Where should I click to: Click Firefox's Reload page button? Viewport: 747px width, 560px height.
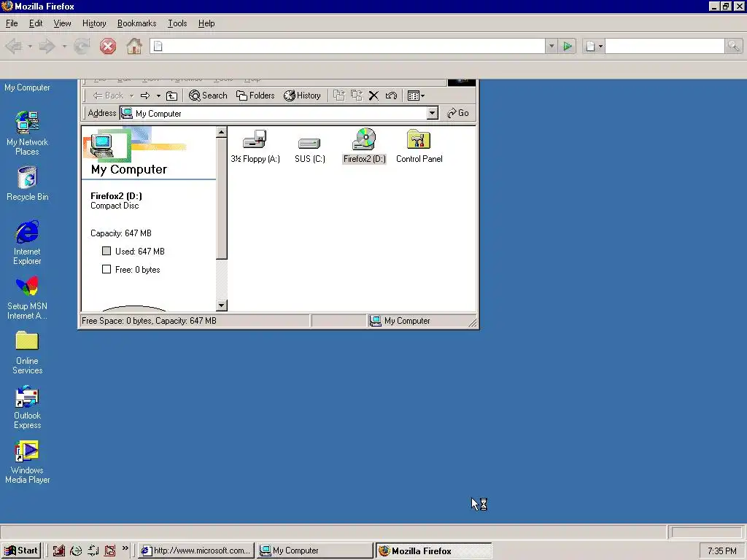coord(82,46)
